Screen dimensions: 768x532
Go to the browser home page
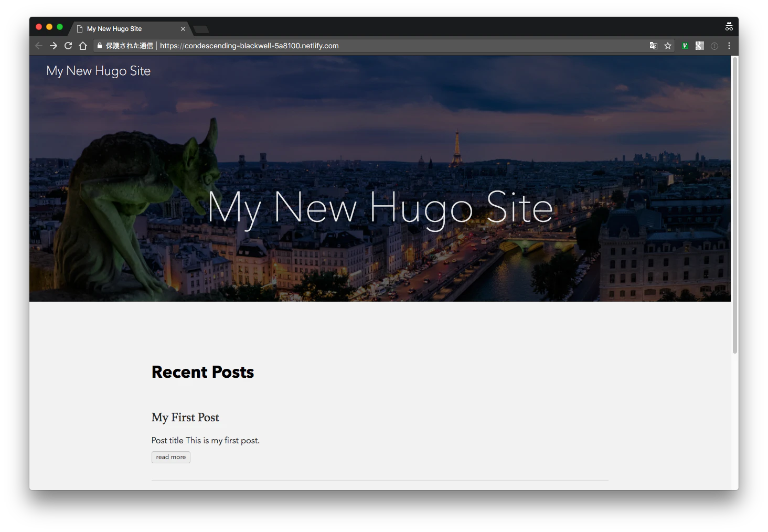click(83, 46)
